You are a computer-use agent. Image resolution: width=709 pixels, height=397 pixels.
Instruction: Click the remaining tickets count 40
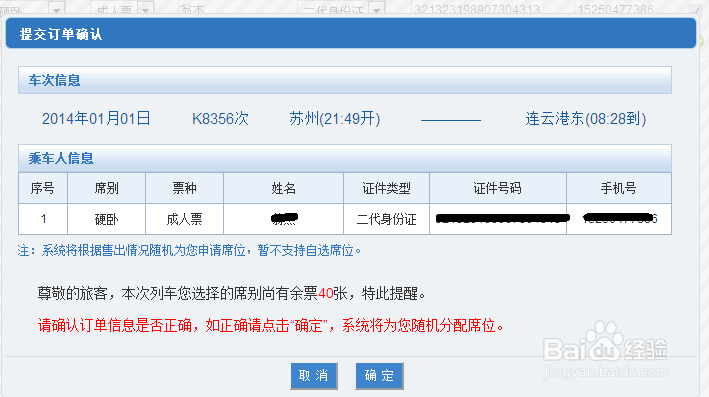(x=326, y=293)
